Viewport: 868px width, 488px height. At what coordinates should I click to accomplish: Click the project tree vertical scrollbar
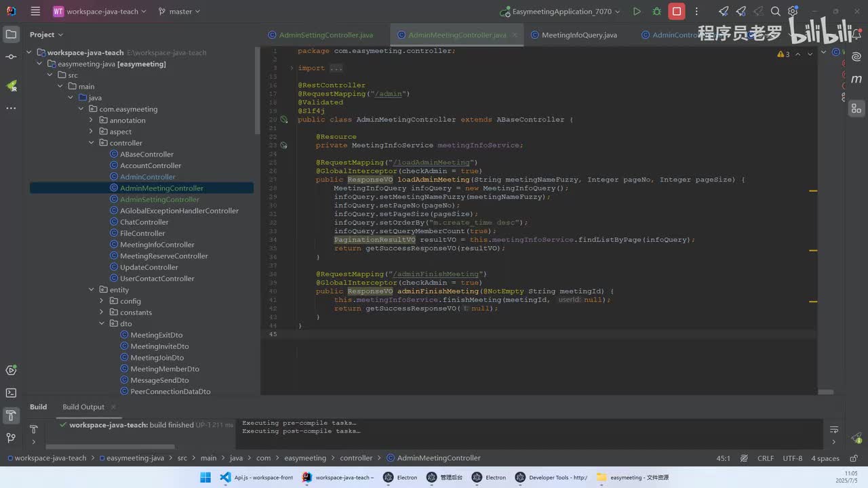click(x=256, y=90)
